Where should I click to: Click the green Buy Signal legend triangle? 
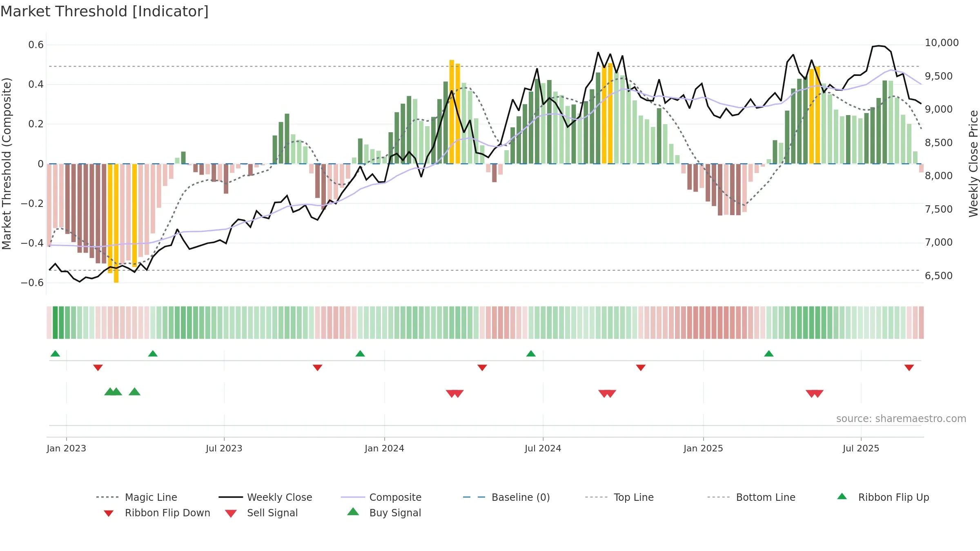tap(353, 511)
